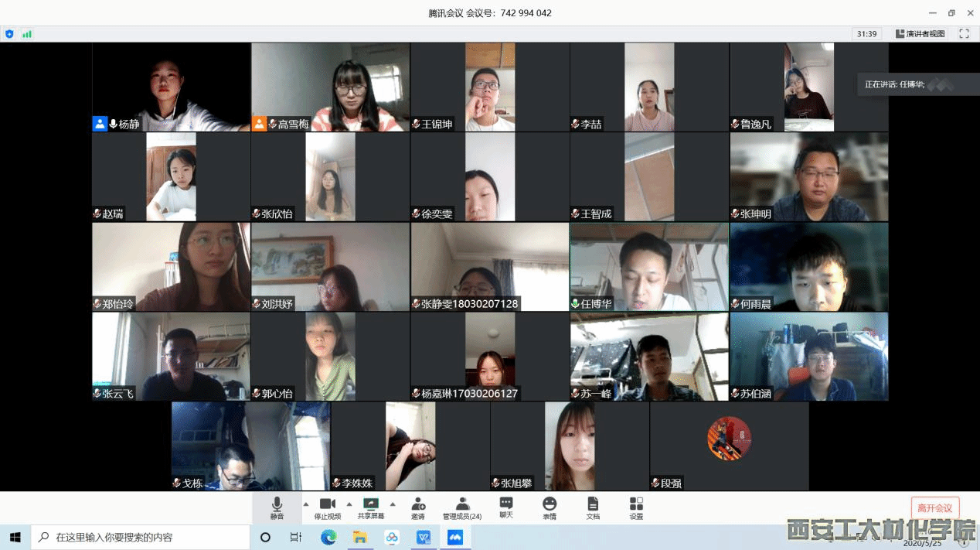Start screen sharing with 共享屏幕
Screen dimensions: 980x550
click(x=371, y=507)
